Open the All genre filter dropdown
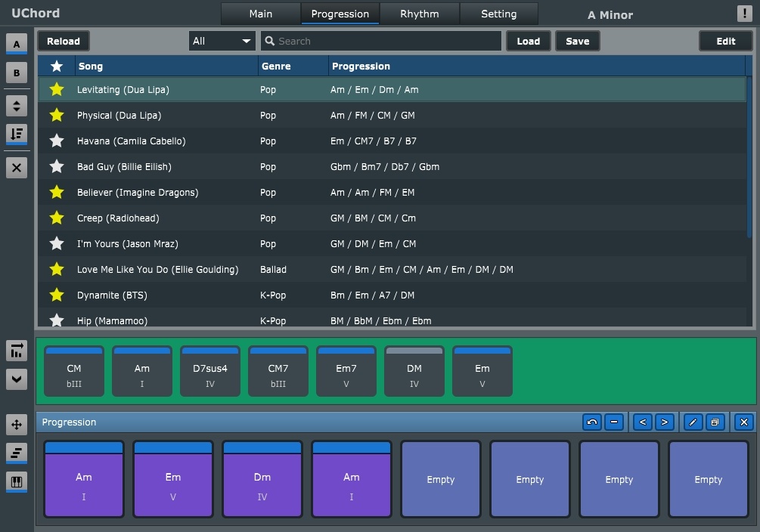The height and width of the screenshot is (532, 760). (x=222, y=41)
